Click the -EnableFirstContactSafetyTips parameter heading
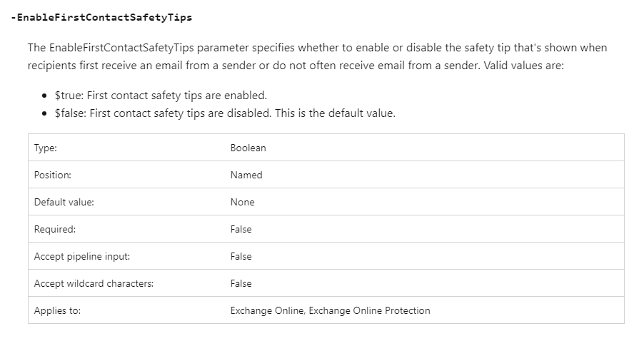The image size is (644, 346). tap(101, 17)
